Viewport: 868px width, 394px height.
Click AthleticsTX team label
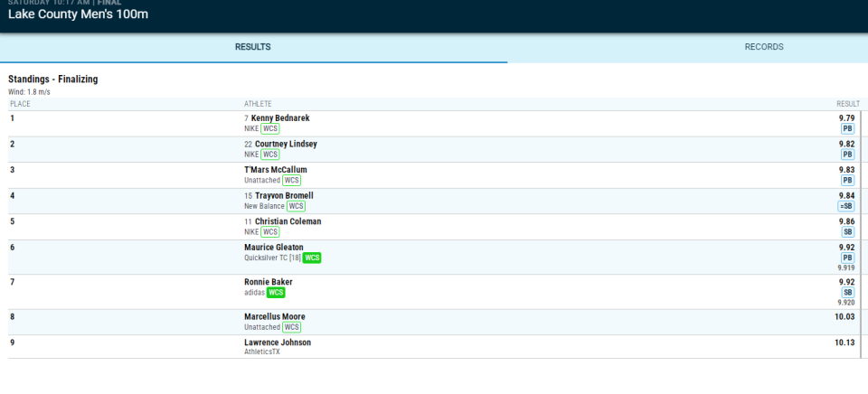coord(262,352)
